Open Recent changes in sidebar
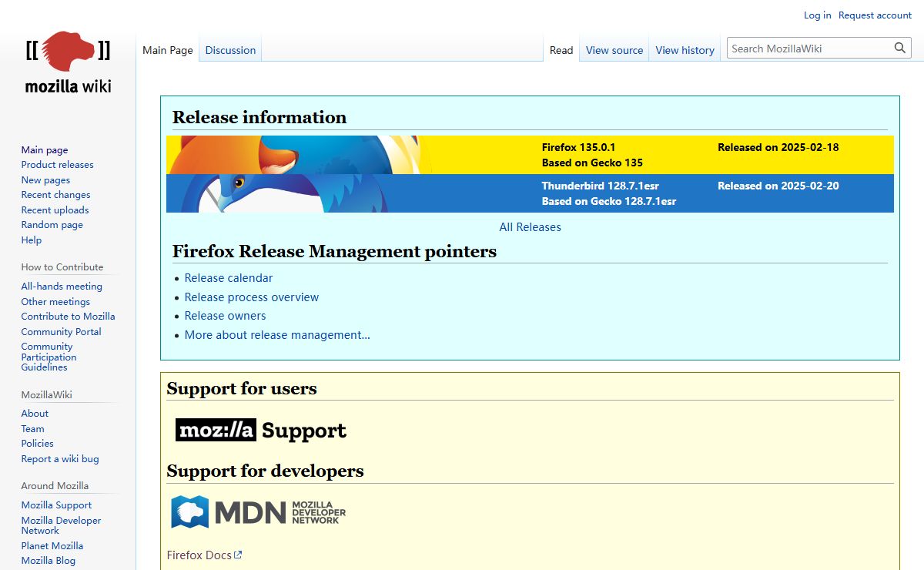Screen dimensions: 924x570 tap(55, 195)
